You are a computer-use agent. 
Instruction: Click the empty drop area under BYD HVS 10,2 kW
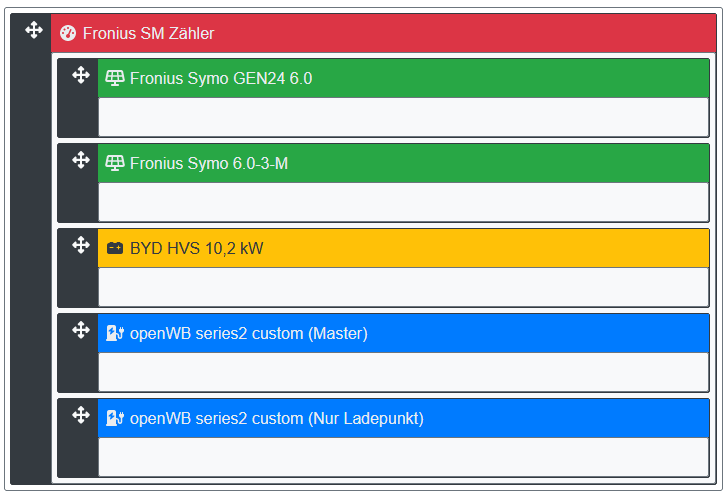pyautogui.click(x=403, y=287)
